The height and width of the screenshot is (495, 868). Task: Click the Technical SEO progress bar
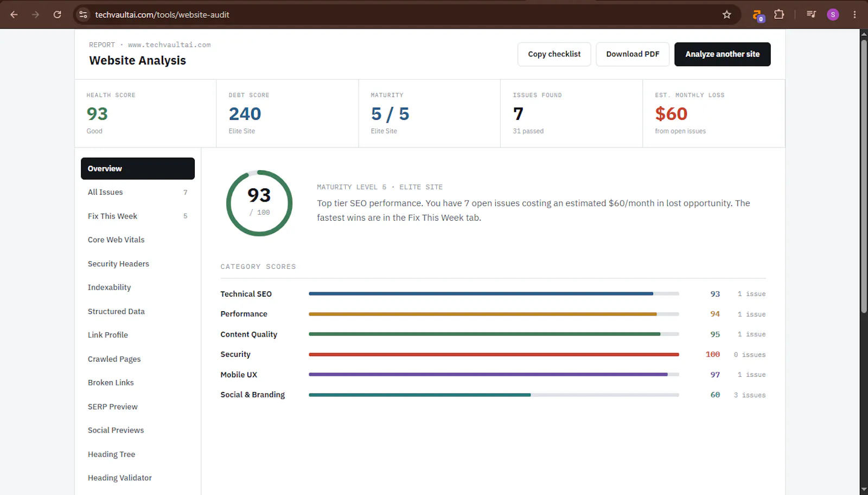point(494,294)
